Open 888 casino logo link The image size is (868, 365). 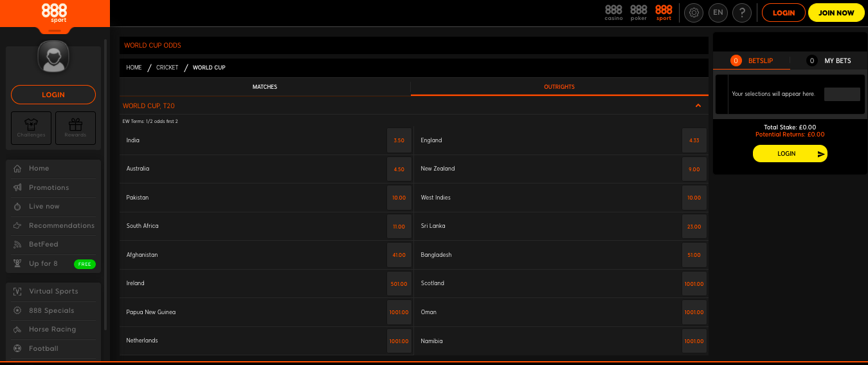pos(613,12)
